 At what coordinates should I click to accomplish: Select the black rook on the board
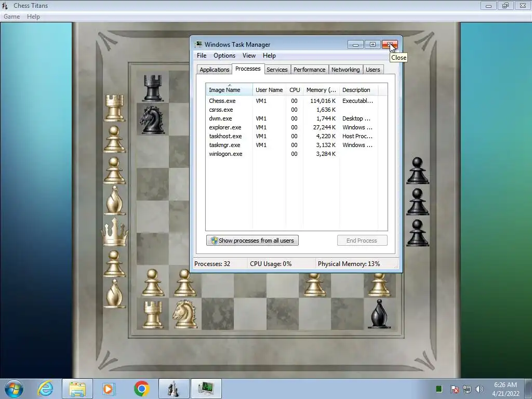[x=153, y=88]
